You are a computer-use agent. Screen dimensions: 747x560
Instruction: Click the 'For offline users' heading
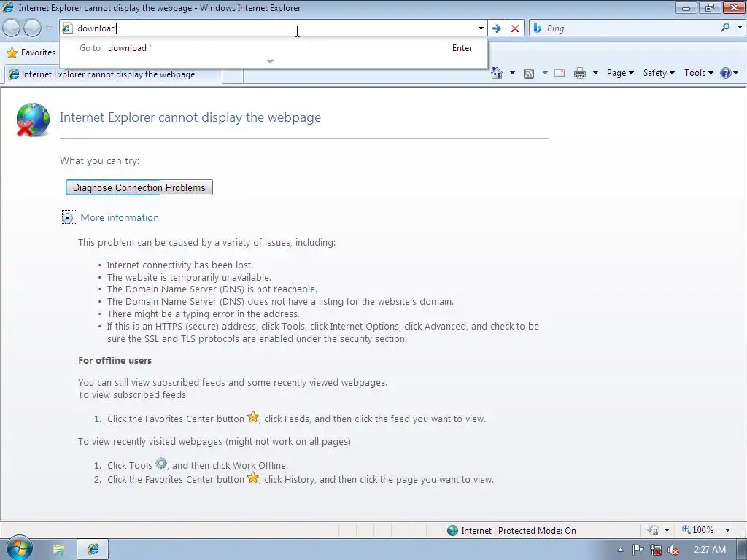click(115, 360)
